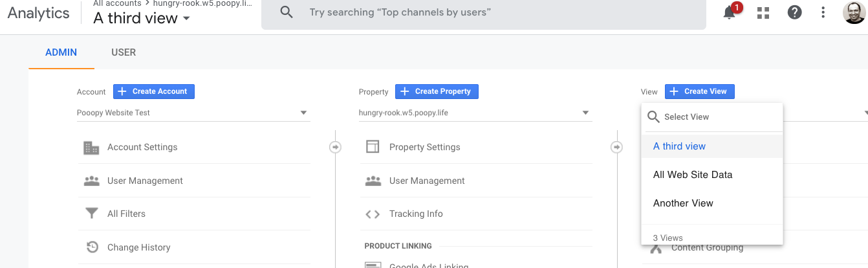
Task: Click the 3 Views count text
Action: point(668,238)
